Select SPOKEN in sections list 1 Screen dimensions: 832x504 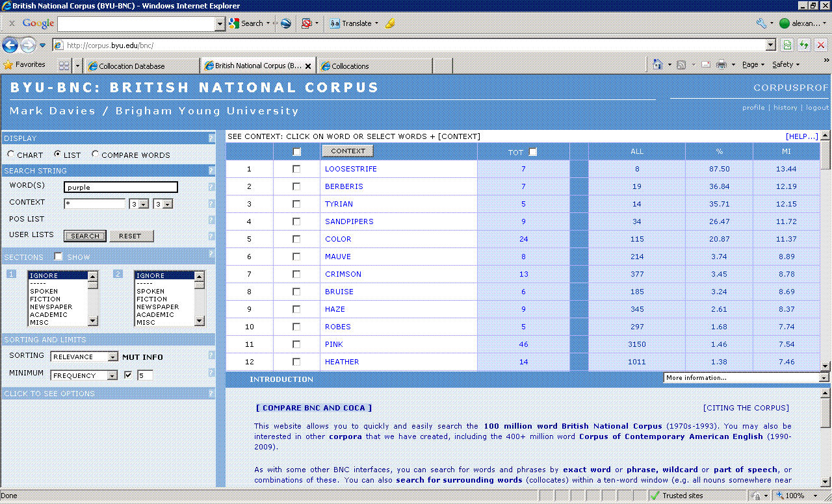pyautogui.click(x=57, y=291)
